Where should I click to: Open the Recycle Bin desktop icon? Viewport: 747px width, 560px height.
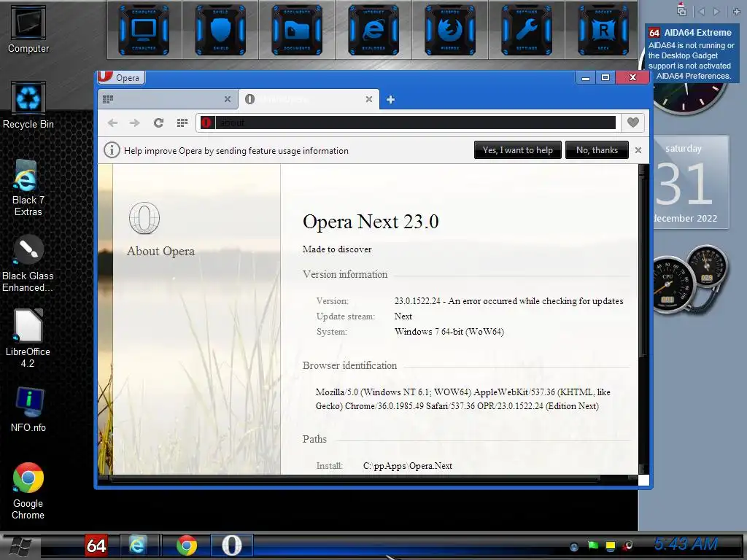coord(28,105)
